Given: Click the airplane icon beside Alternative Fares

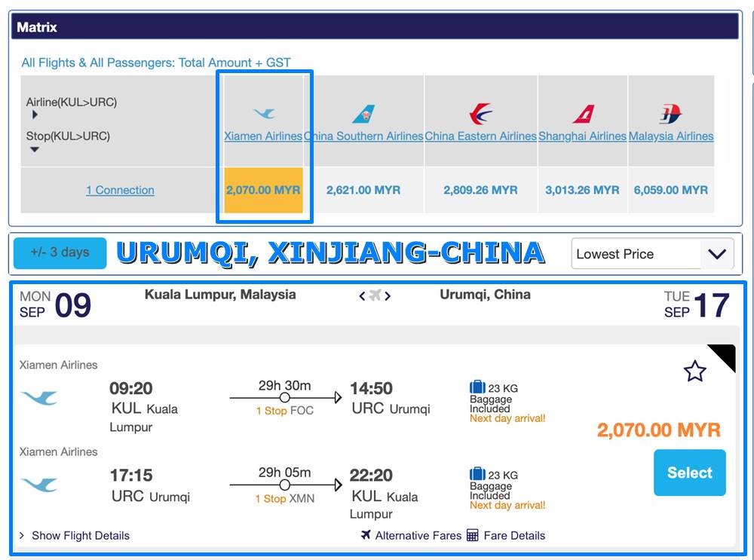Looking at the screenshot, I should (366, 534).
